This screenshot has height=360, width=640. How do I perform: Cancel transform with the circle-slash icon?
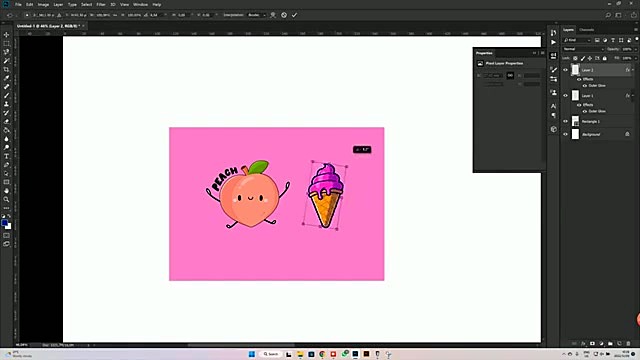tap(284, 15)
